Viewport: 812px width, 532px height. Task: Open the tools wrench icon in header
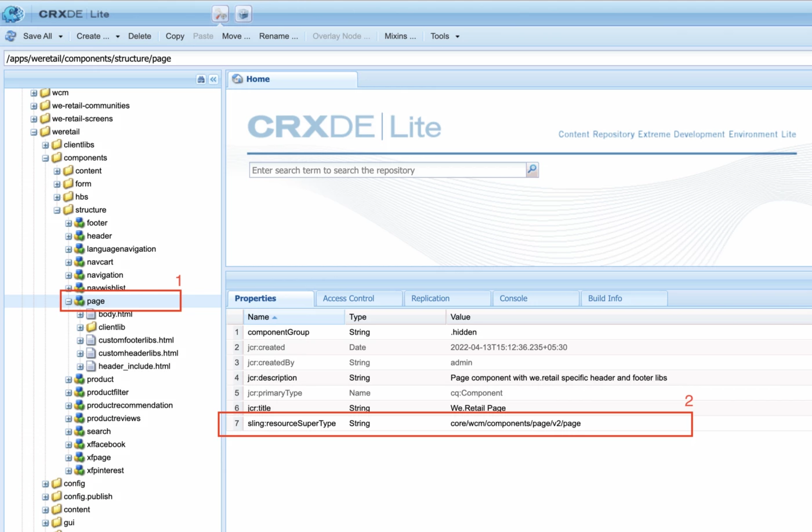tap(220, 14)
